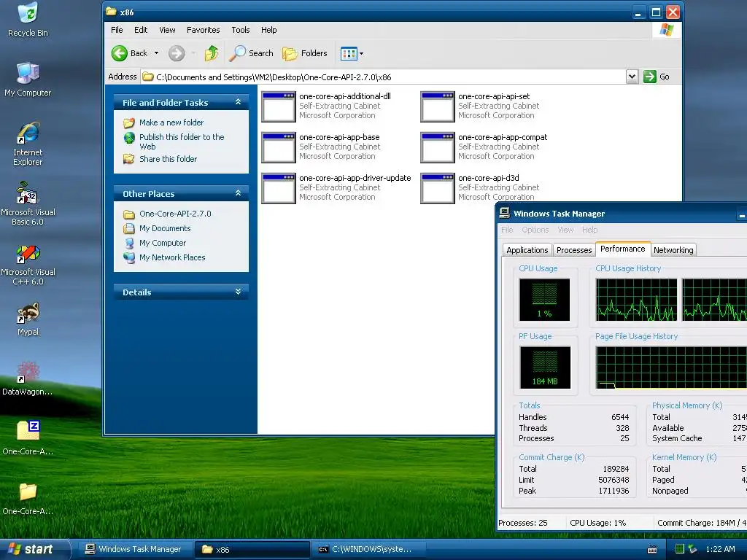This screenshot has height=560, width=747.
Task: Open Back history dropdown arrow
Action: (x=156, y=53)
